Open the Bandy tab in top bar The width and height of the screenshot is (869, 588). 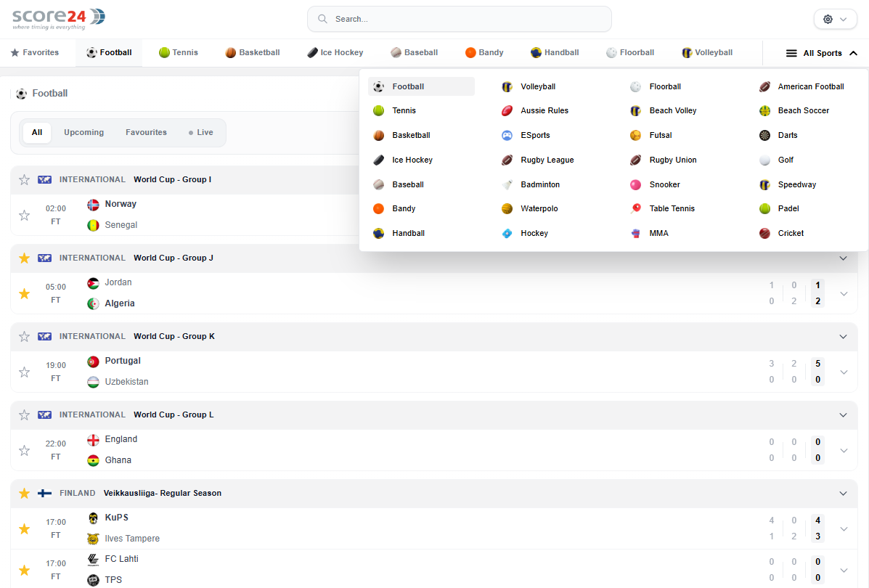click(x=484, y=53)
